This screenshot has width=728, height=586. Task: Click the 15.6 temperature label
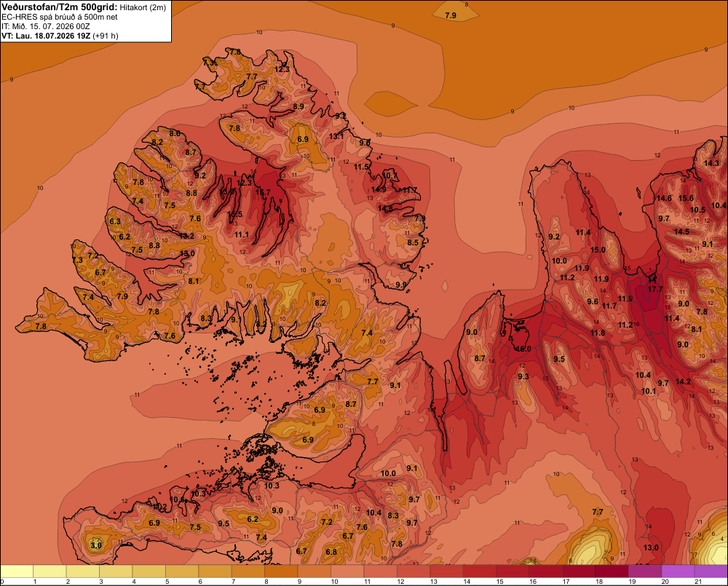(x=686, y=198)
